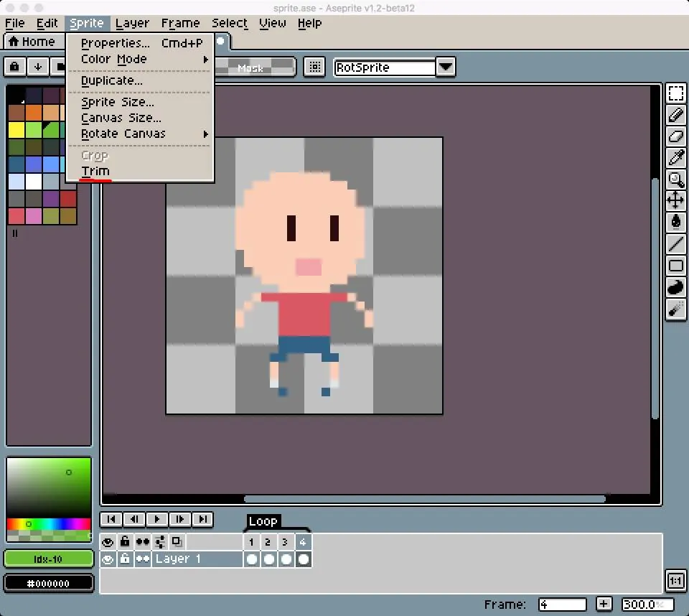The width and height of the screenshot is (689, 616).
Task: Open the Frame menu
Action: coord(181,23)
